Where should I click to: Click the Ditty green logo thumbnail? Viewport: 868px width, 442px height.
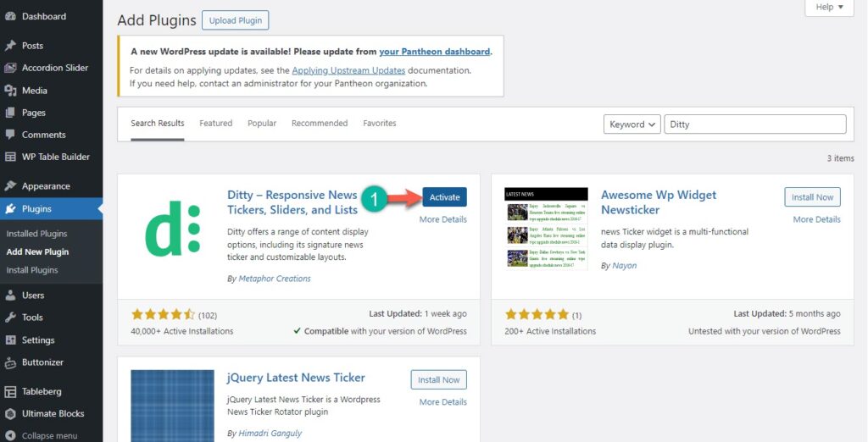pyautogui.click(x=172, y=228)
